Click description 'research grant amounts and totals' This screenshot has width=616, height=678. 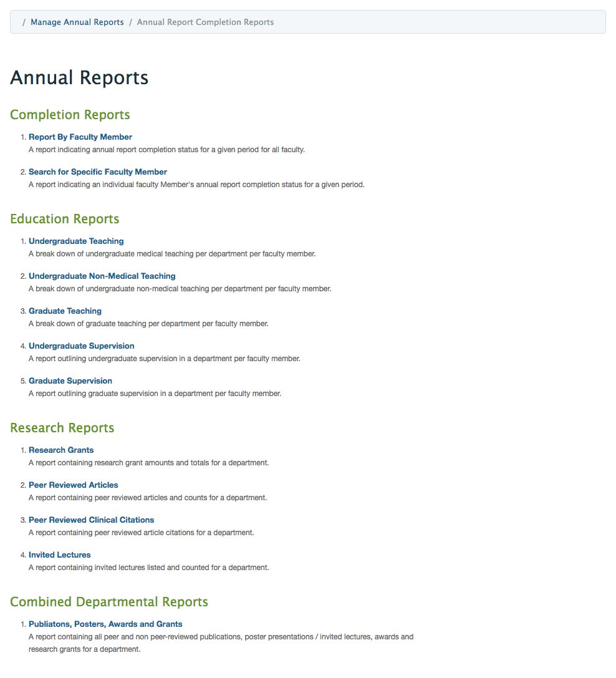pos(149,463)
